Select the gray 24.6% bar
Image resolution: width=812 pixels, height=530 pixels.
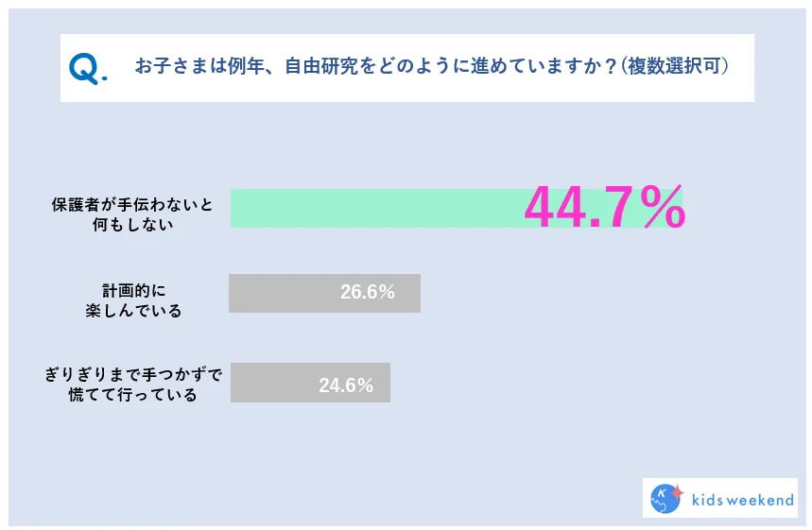pos(310,383)
